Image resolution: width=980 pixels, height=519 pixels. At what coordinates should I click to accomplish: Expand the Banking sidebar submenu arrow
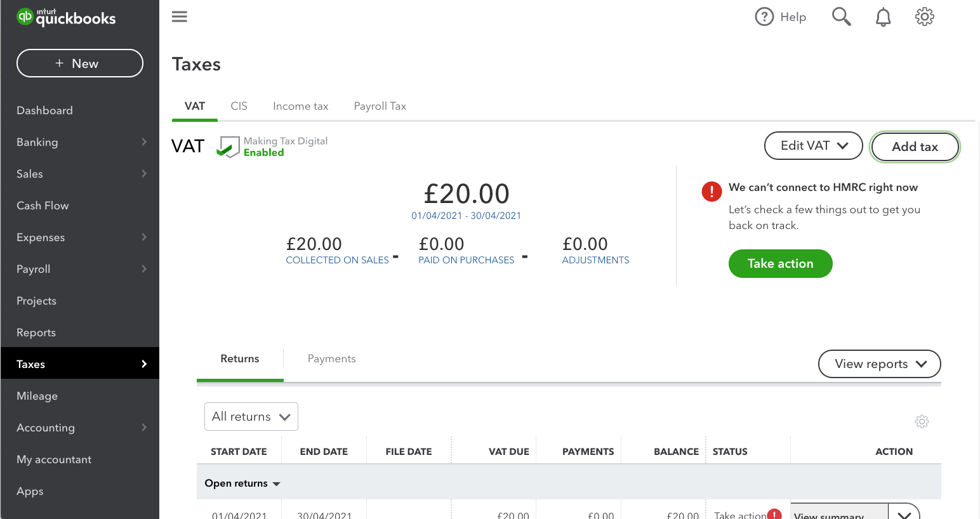[144, 142]
